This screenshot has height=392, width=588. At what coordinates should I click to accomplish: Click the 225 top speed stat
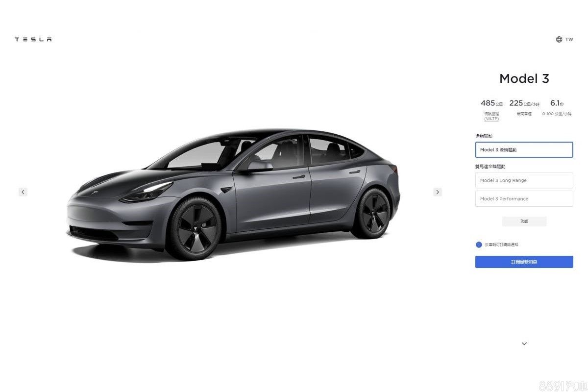(x=524, y=103)
